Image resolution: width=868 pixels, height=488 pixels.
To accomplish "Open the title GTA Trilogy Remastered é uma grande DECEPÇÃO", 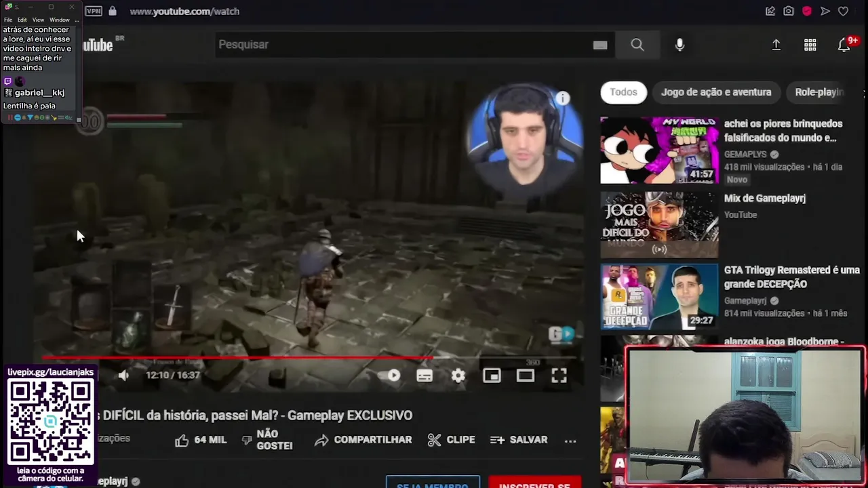I will (x=792, y=277).
